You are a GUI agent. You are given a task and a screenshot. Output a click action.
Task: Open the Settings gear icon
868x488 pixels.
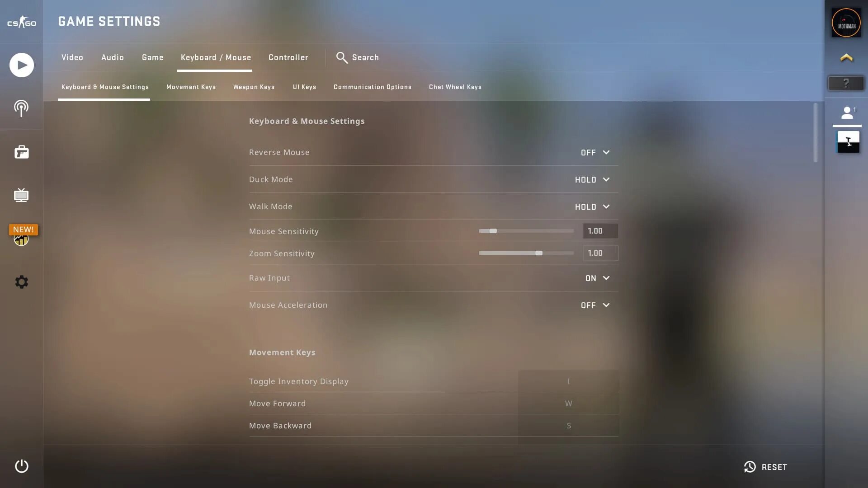21,282
